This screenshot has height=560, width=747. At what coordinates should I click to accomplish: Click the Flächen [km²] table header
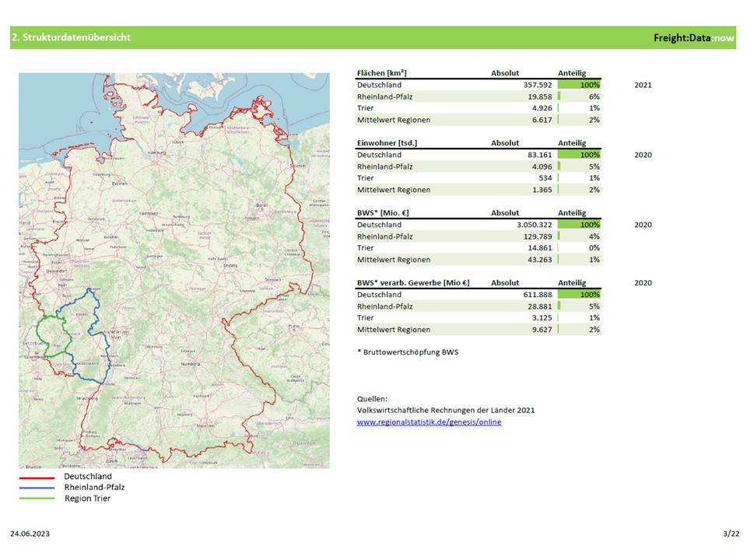click(382, 73)
